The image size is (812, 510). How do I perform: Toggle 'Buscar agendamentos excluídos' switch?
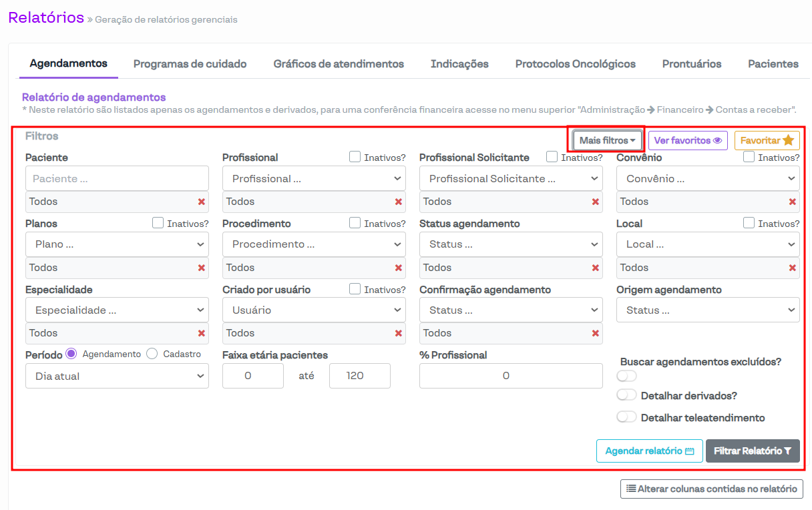(x=626, y=376)
